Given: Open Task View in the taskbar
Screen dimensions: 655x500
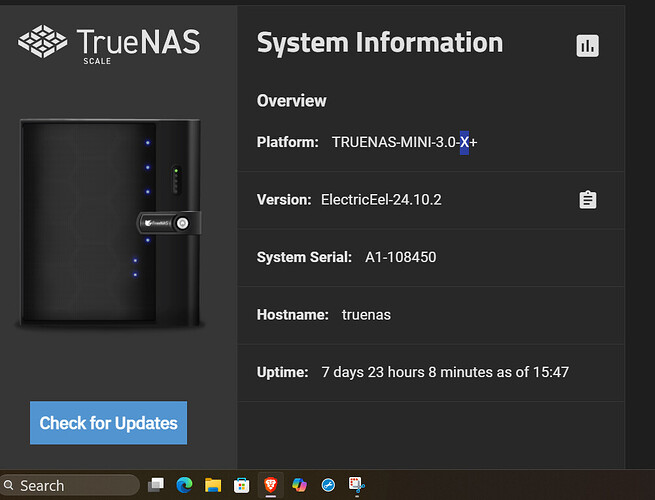Looking at the screenshot, I should (156, 485).
